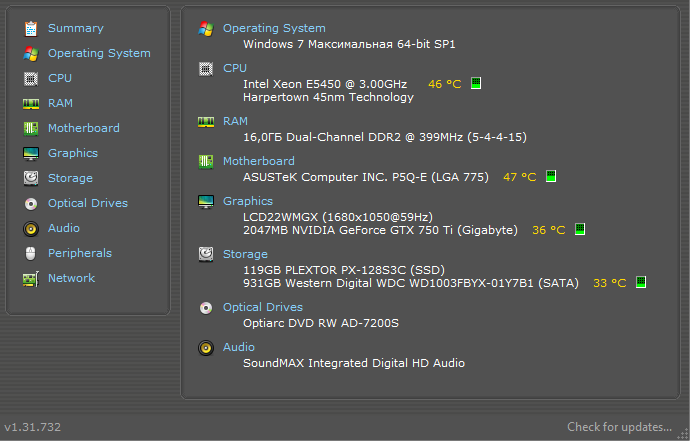Click the Storage heading in main panel
Image resolution: width=690 pixels, height=441 pixels.
click(245, 254)
